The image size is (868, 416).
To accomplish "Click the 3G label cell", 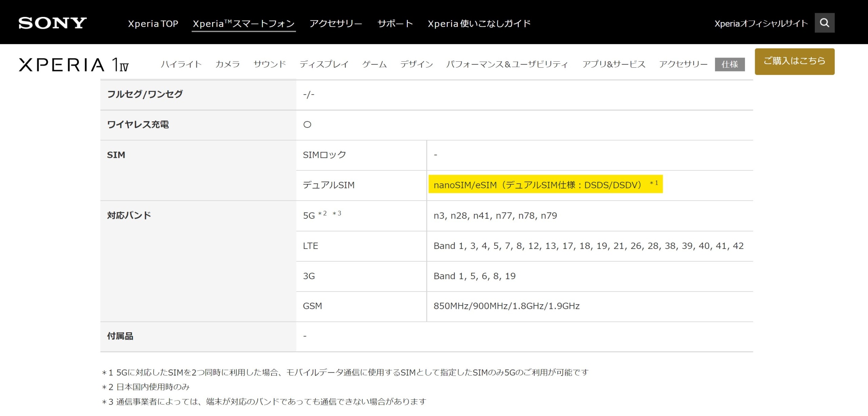I will point(309,276).
